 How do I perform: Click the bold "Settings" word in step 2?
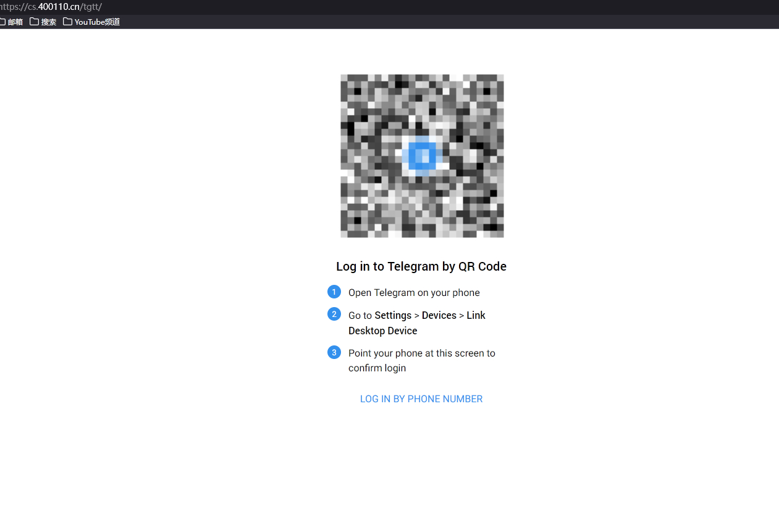[393, 315]
